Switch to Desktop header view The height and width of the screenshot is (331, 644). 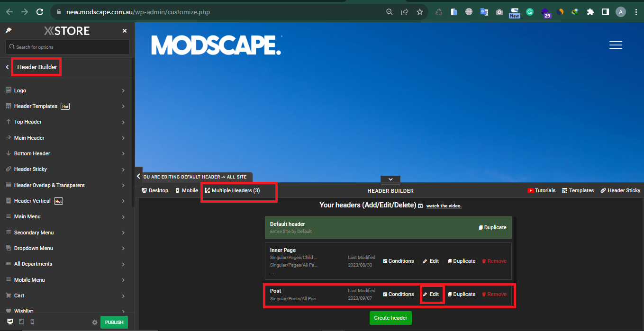pyautogui.click(x=155, y=190)
